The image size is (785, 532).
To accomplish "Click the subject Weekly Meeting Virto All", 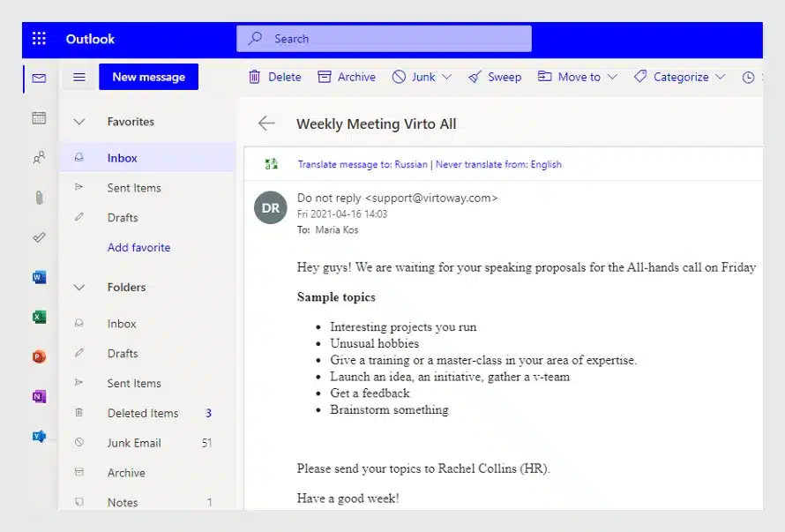I will pyautogui.click(x=376, y=124).
